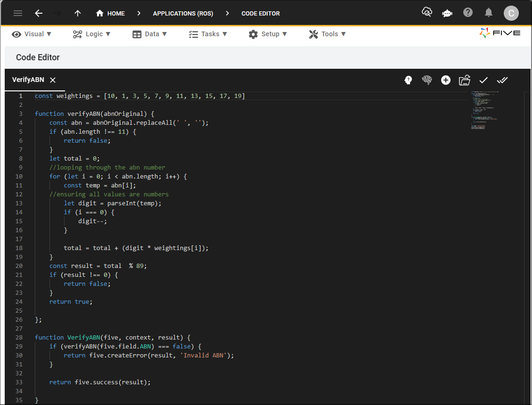Go back with the left arrow
Image resolution: width=532 pixels, height=405 pixels.
(x=39, y=13)
